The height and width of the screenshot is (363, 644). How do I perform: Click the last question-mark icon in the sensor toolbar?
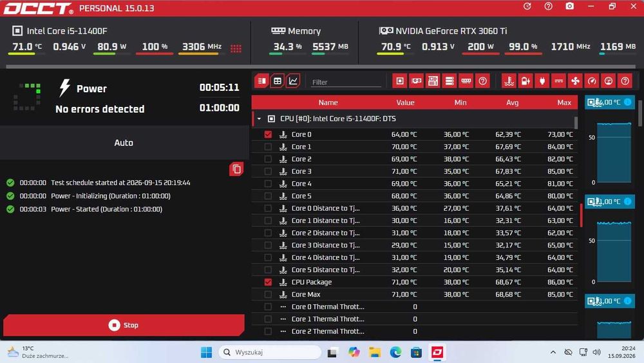pyautogui.click(x=625, y=81)
